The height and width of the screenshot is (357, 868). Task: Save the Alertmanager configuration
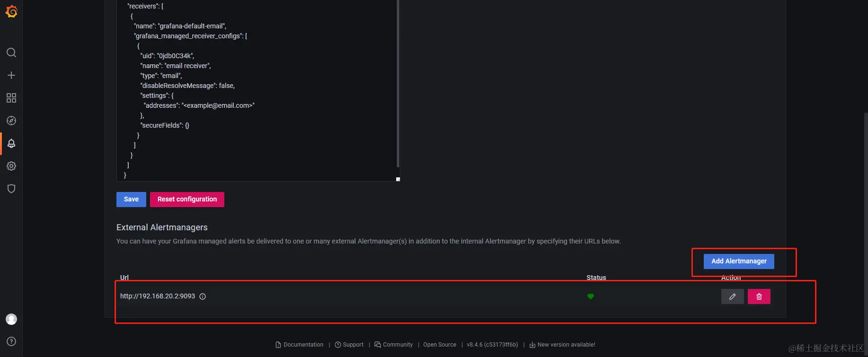tap(131, 200)
